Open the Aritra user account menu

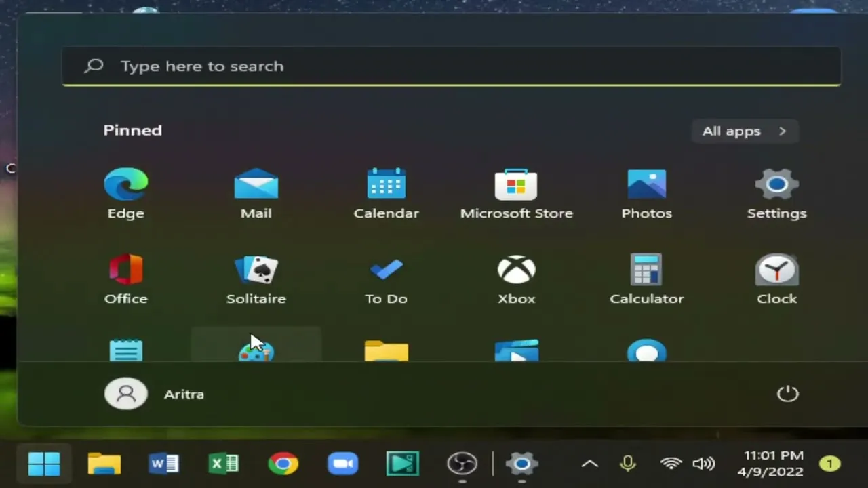pyautogui.click(x=155, y=394)
